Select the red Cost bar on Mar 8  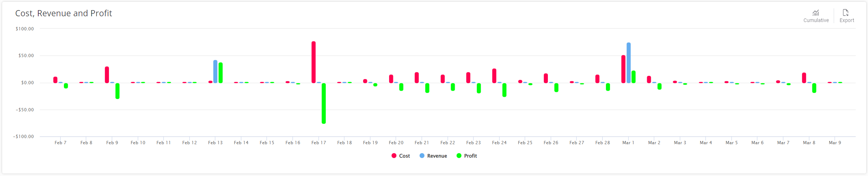pos(804,78)
